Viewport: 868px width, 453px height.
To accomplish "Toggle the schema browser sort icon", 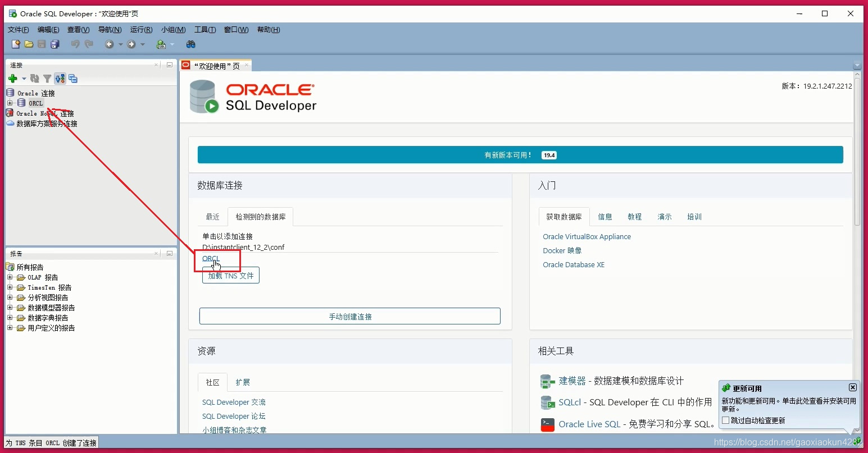I will tap(60, 79).
